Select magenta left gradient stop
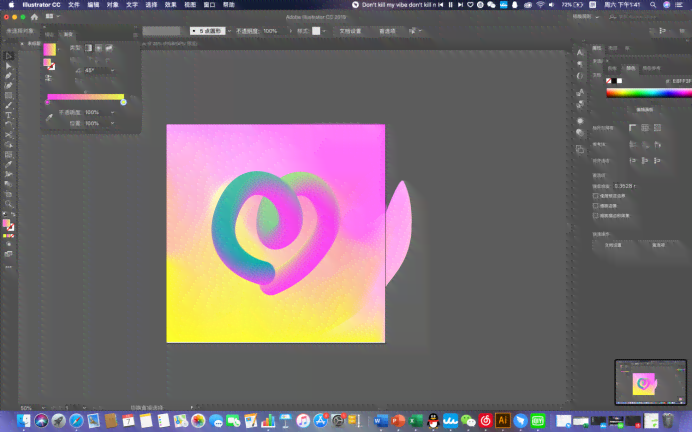The width and height of the screenshot is (692, 433). [x=48, y=102]
